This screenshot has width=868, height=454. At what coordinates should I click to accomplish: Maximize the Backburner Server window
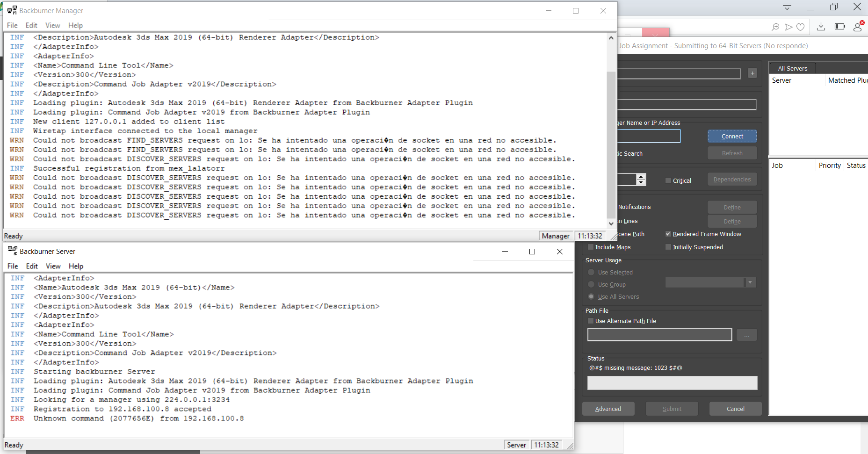[x=532, y=252]
